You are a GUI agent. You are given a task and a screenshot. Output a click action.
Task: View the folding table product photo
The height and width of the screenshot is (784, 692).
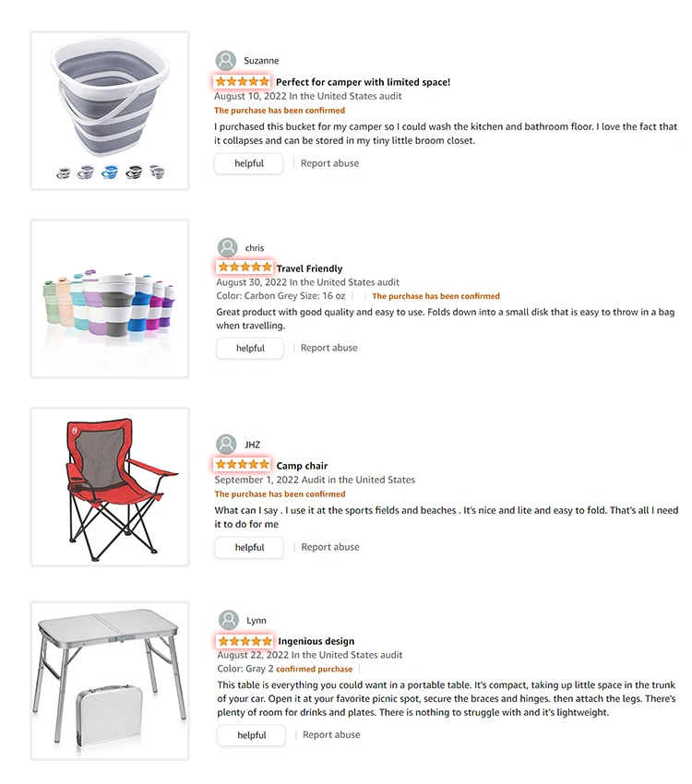[x=110, y=681]
